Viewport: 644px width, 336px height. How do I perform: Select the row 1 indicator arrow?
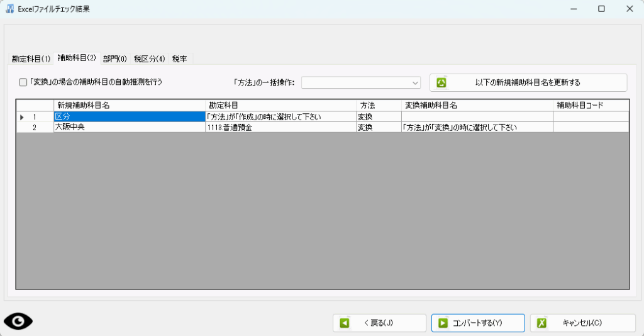pos(23,116)
